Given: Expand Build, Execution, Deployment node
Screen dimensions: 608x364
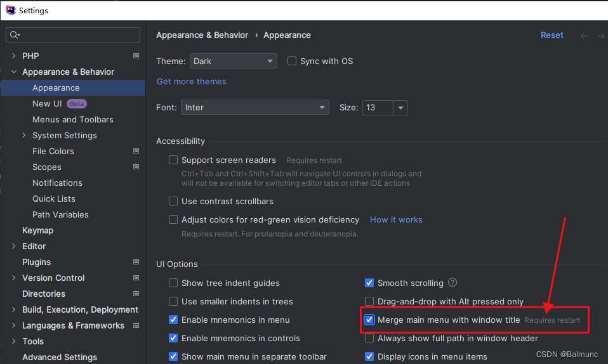Looking at the screenshot, I should (14, 309).
